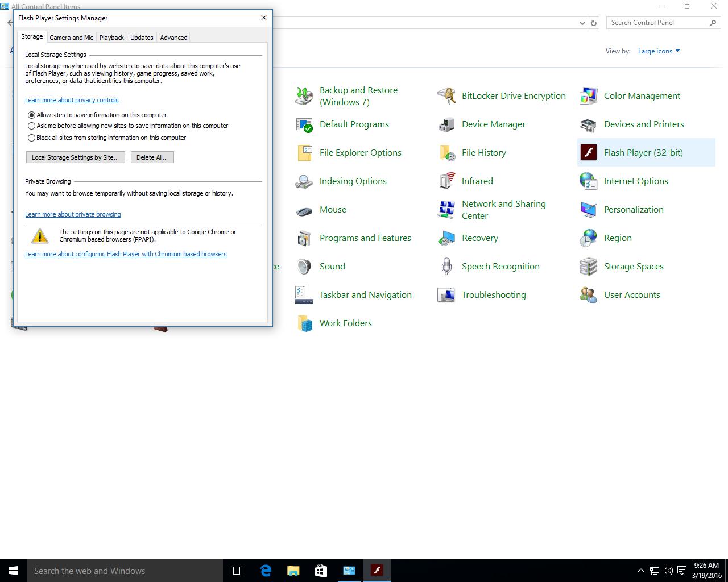
Task: Open Chromium based browsers configuration link
Action: tap(126, 254)
